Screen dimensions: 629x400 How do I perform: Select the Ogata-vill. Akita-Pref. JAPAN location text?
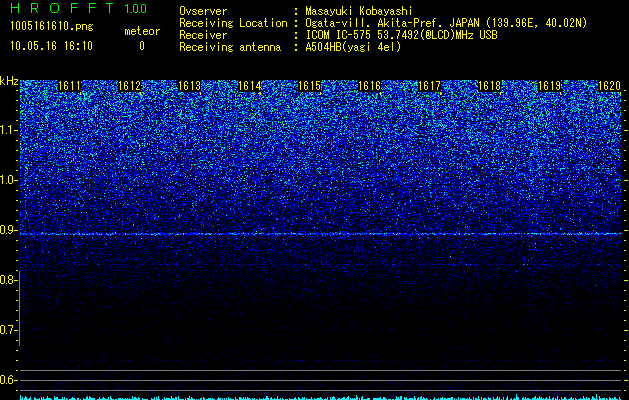pos(446,23)
